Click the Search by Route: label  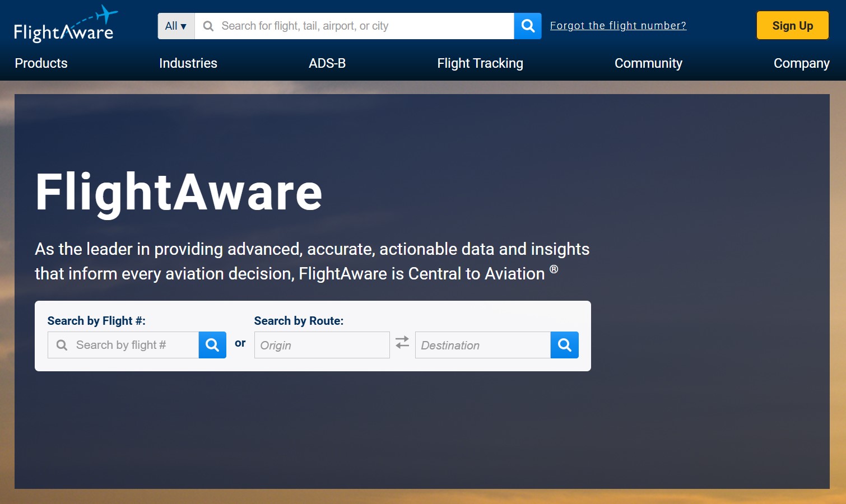click(x=299, y=321)
